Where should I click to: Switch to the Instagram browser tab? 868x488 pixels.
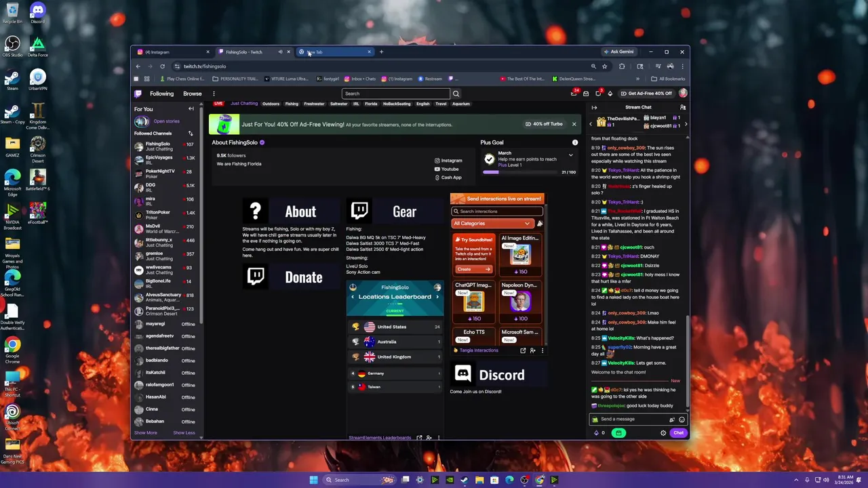pos(173,52)
